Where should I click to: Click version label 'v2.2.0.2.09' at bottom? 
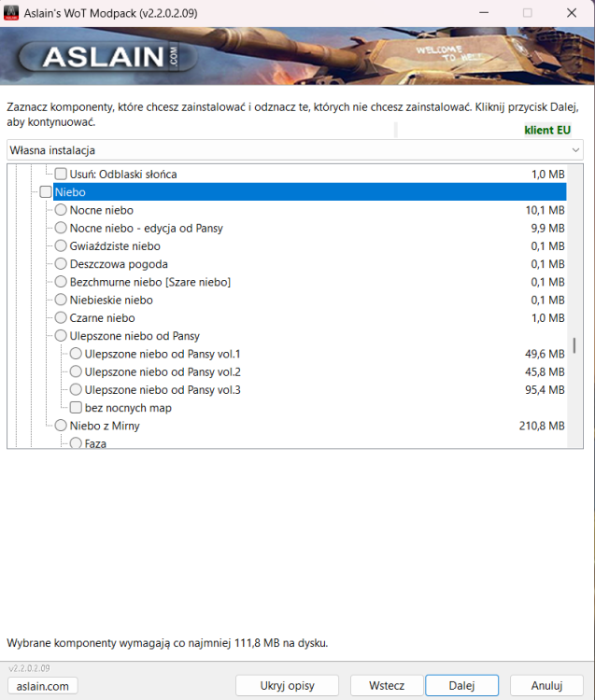click(30, 668)
